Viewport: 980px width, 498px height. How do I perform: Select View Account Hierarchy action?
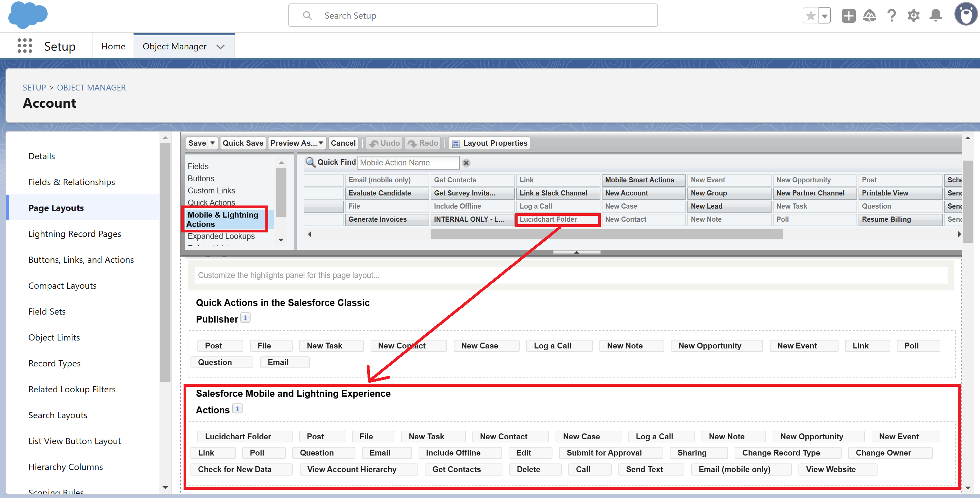tap(359, 469)
